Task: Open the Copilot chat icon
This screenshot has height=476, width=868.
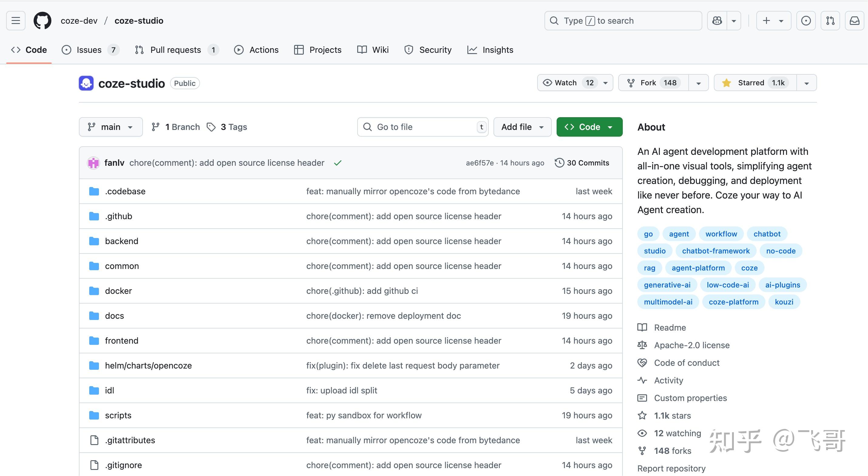Action: pyautogui.click(x=717, y=21)
